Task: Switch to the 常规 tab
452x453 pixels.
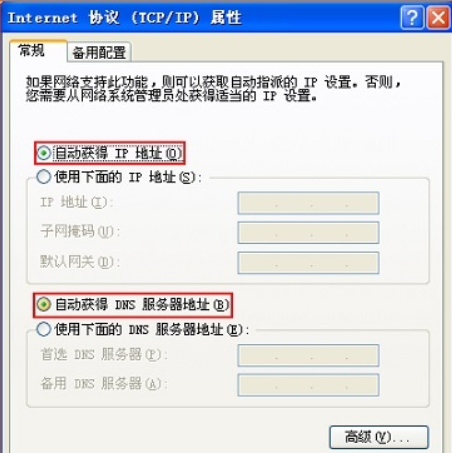Action: point(32,51)
